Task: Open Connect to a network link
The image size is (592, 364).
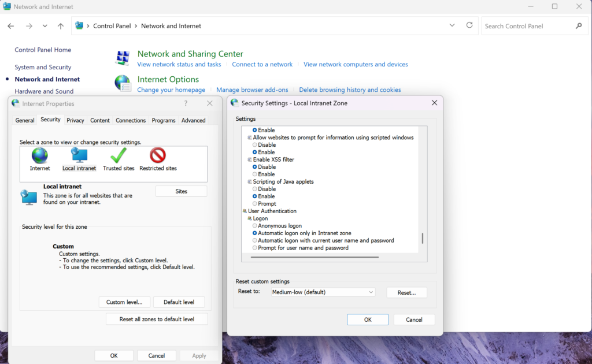Action: (262, 64)
